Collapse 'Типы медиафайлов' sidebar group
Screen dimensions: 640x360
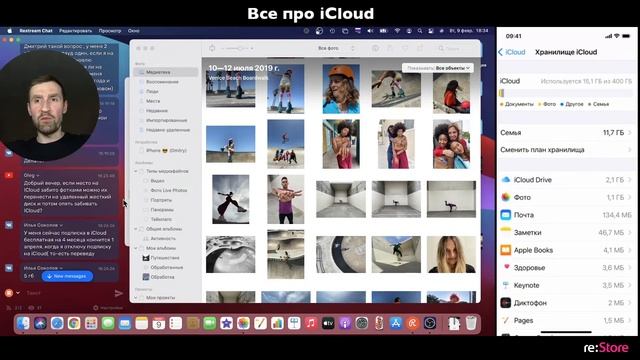[x=136, y=171]
